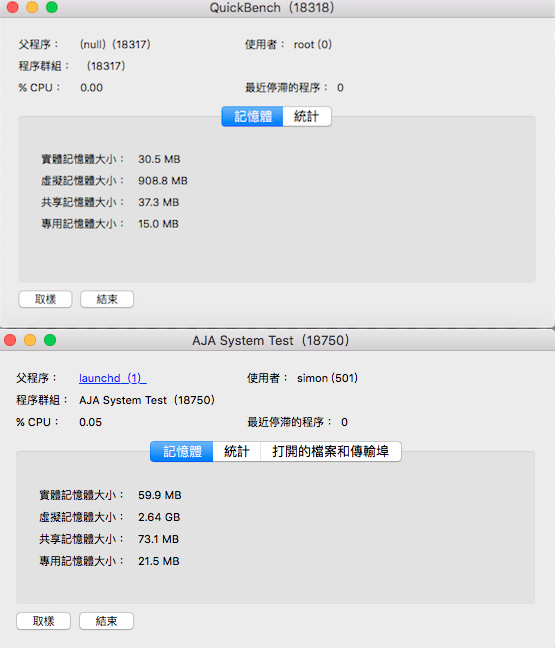Click the 73.1 MB shared memory value
Image resolution: width=555 pixels, height=648 pixels.
click(159, 539)
